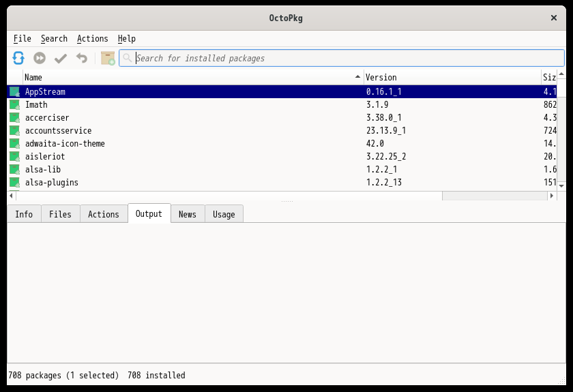Viewport: 573px width, 392px height.
Task: Click version cell 3.38.0_1
Action: [x=383, y=118]
